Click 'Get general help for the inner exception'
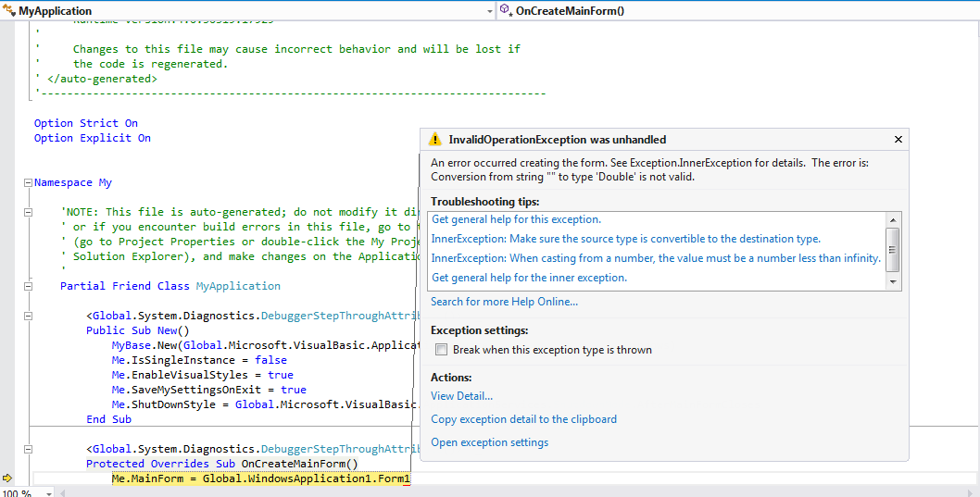This screenshot has width=980, height=497. coord(529,278)
